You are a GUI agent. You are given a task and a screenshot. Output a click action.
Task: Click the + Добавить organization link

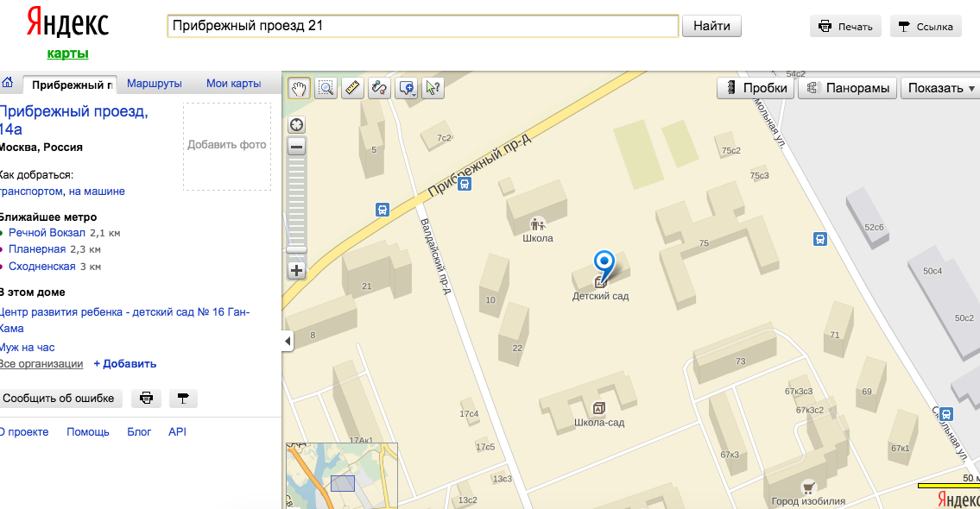tap(125, 364)
